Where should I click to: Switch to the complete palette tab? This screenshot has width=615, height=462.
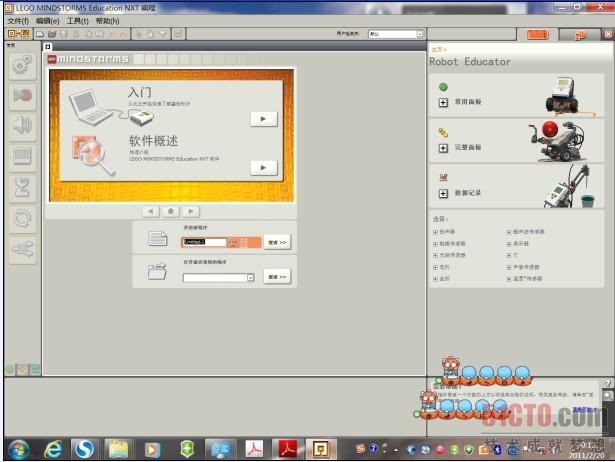click(22, 369)
